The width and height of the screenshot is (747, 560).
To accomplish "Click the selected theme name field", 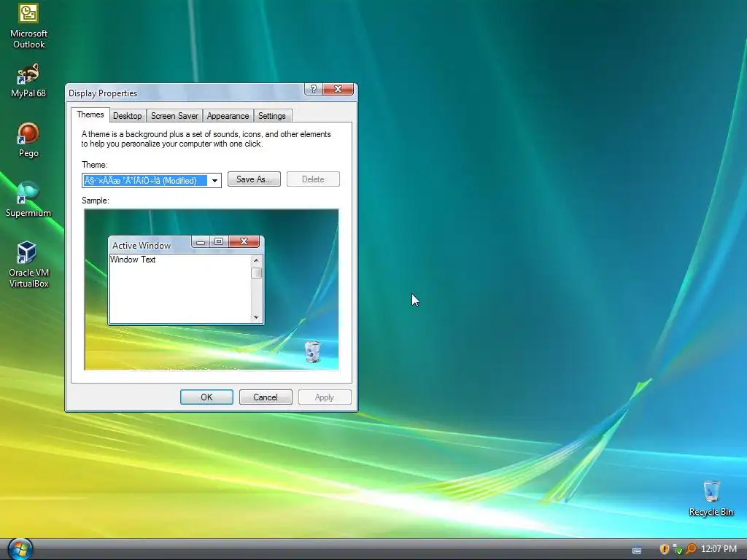I will (x=145, y=181).
